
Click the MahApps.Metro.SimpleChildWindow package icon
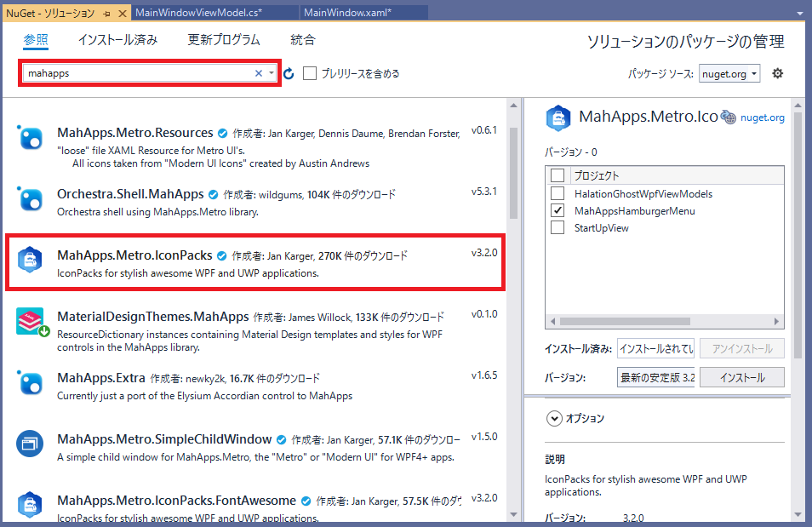coord(30,444)
